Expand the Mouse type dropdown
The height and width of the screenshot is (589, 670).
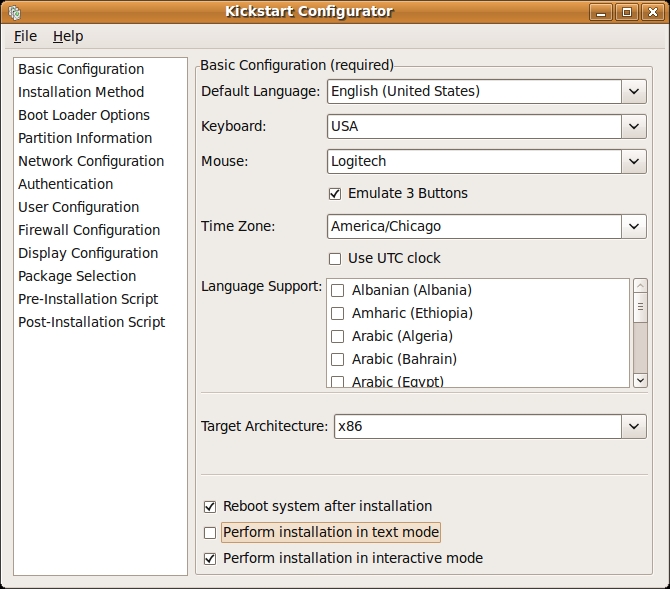click(634, 161)
